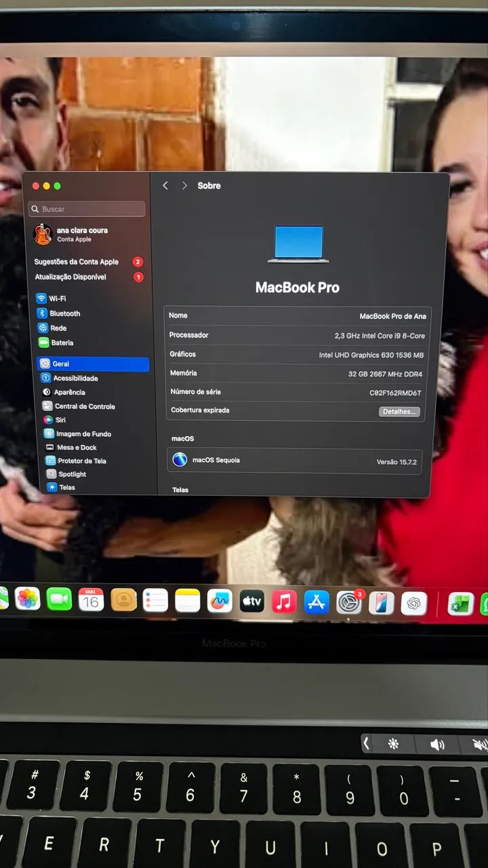Open the Music app in the Dock

point(284,601)
